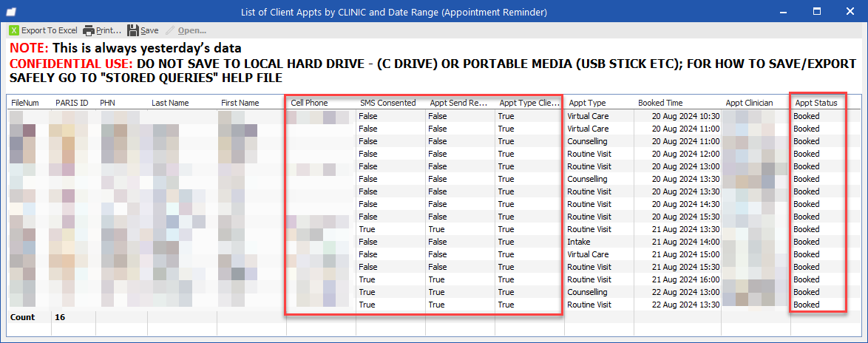Image resolution: width=868 pixels, height=343 pixels.
Task: Click the Save floppy disk icon
Action: tap(133, 30)
